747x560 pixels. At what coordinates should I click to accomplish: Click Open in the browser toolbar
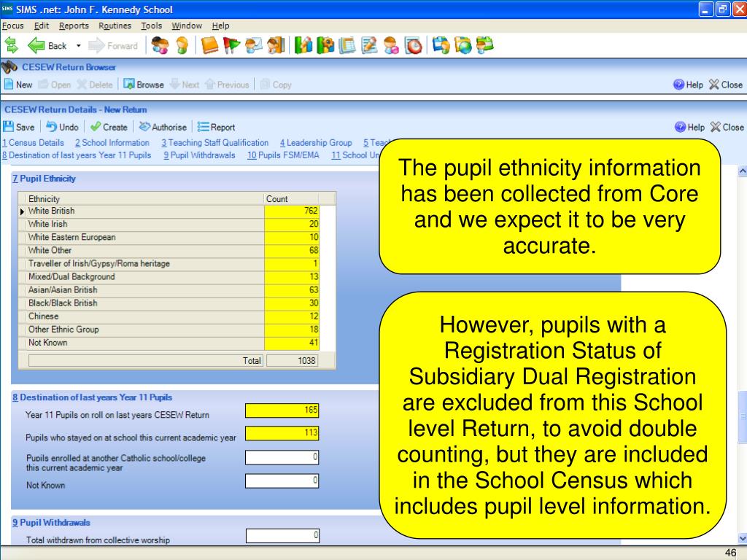(x=55, y=85)
